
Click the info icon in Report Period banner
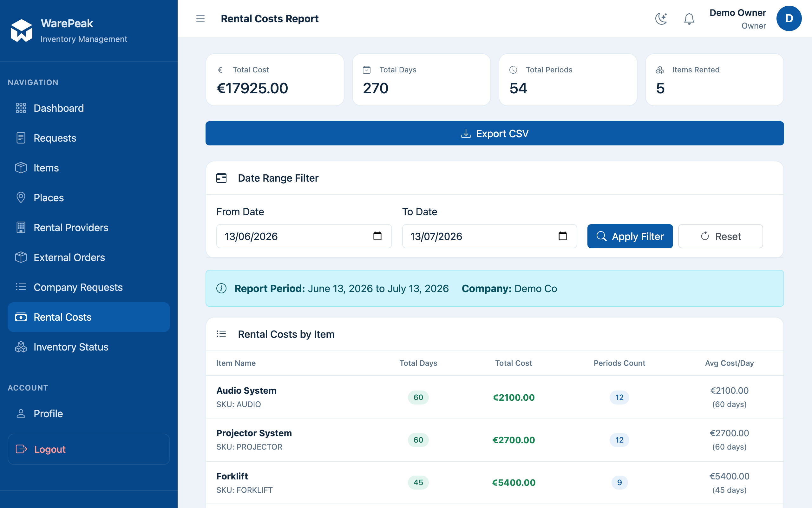221,288
